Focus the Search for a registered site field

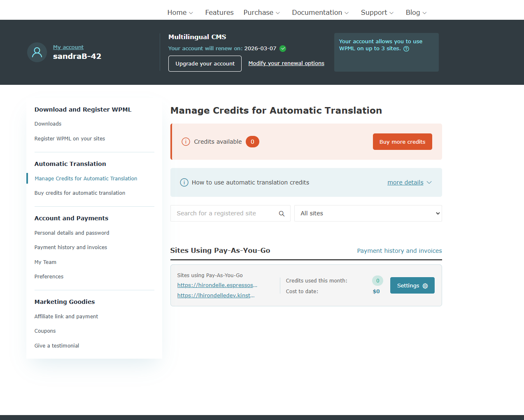pyautogui.click(x=231, y=213)
